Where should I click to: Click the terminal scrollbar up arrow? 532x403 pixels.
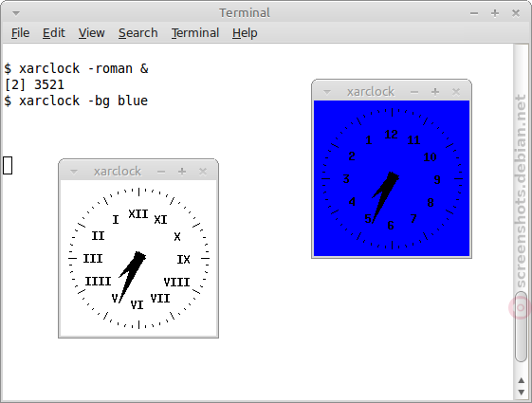522,380
